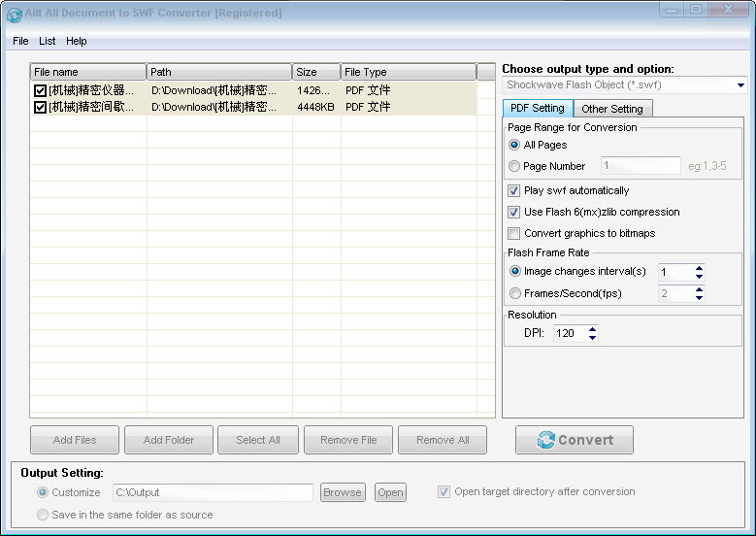
Task: Decrease the frames per second value
Action: pyautogui.click(x=699, y=298)
